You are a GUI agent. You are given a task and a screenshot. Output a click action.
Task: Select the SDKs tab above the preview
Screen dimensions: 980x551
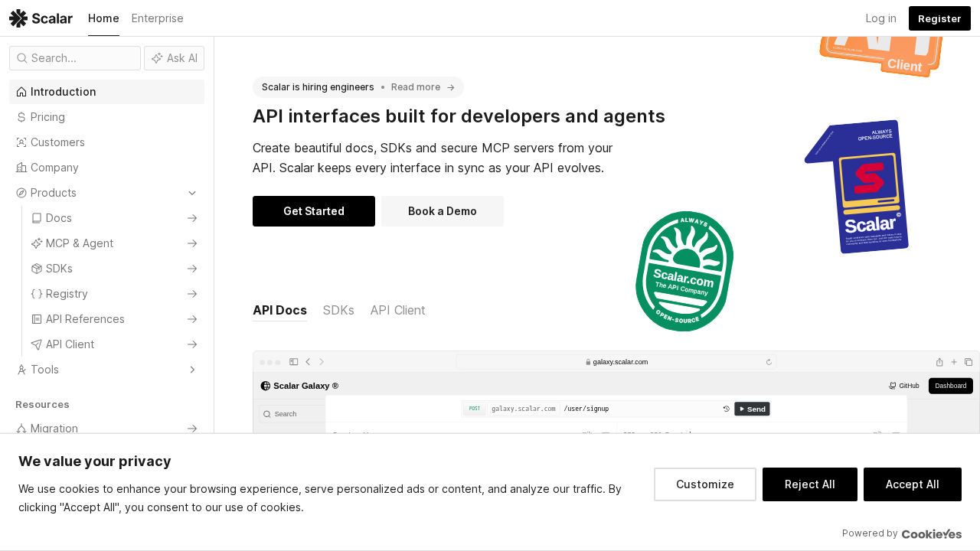pyautogui.click(x=338, y=310)
